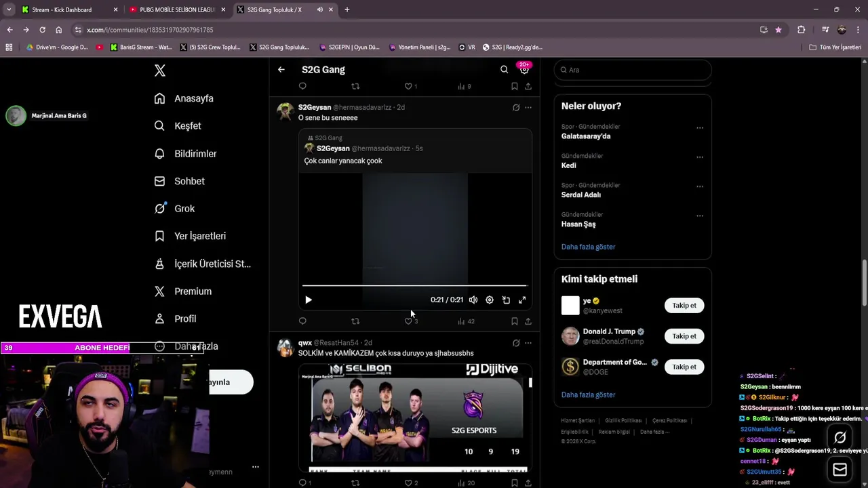This screenshot has width=868, height=488.
Task: Toggle picture-in-picture on video
Action: pyautogui.click(x=506, y=300)
